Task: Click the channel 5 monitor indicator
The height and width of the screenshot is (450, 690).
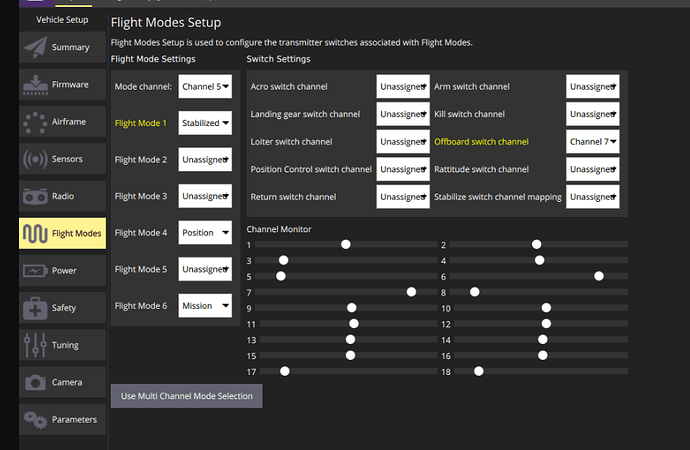Action: click(281, 276)
